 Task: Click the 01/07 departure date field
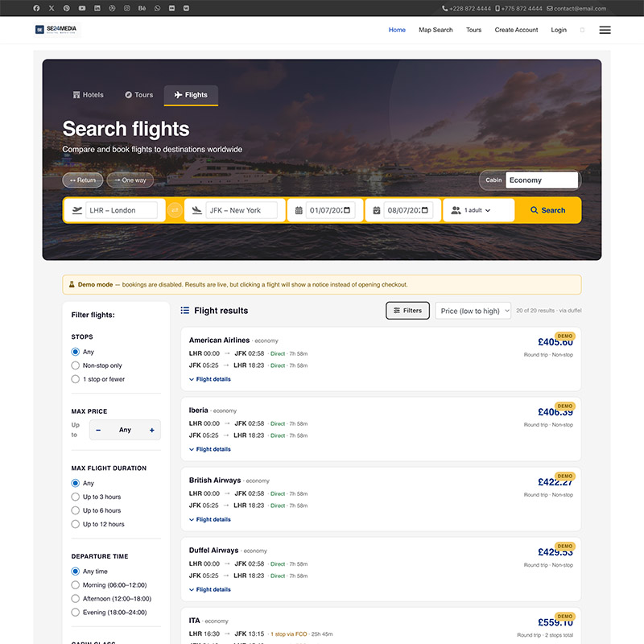click(x=330, y=210)
